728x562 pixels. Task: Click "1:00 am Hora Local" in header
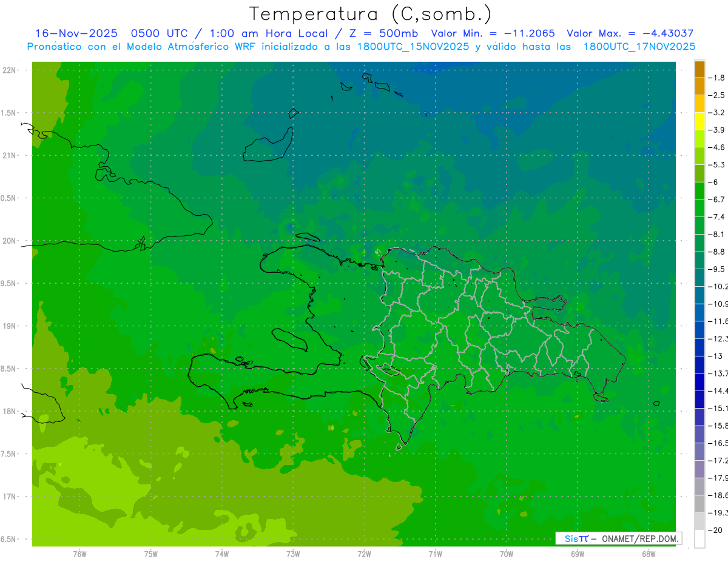(269, 33)
